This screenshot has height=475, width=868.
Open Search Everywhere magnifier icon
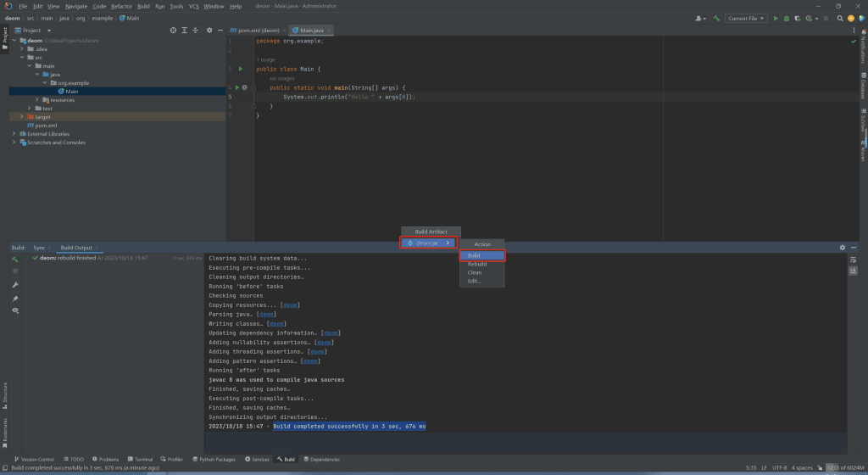point(838,18)
